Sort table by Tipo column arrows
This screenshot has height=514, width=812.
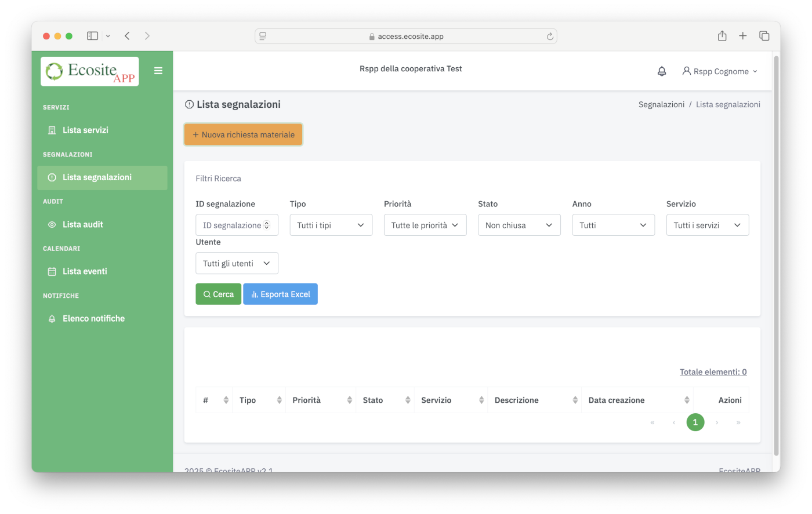(x=279, y=400)
